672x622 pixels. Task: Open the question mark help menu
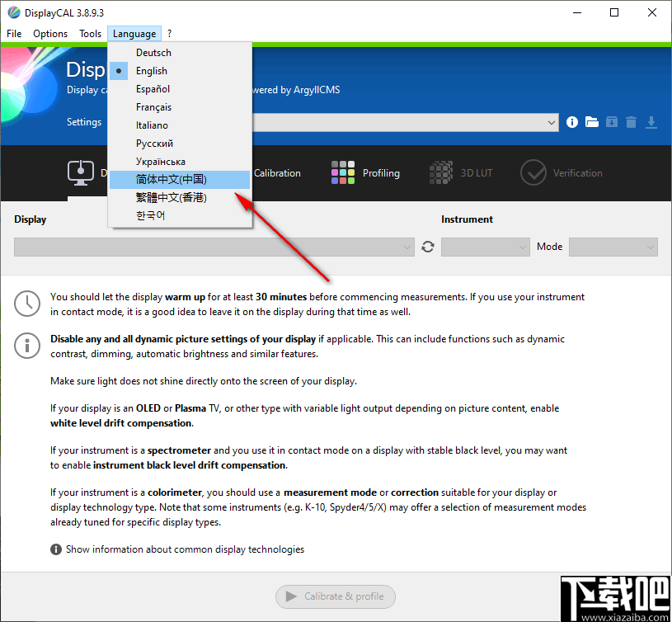point(169,34)
